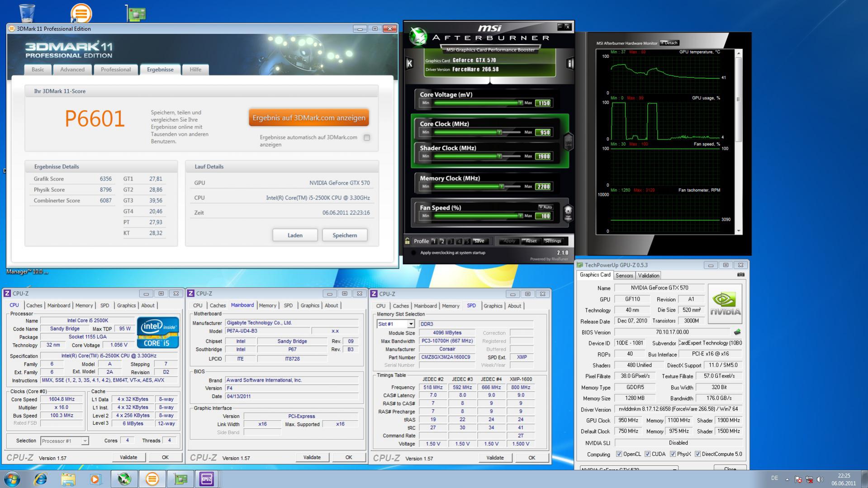Click the volume speaker icon in system tray
The height and width of the screenshot is (488, 868).
[820, 479]
